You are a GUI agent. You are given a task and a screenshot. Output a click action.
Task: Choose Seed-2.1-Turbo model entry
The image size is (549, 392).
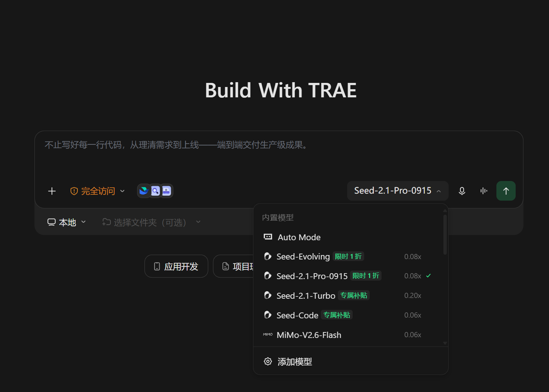(348, 295)
